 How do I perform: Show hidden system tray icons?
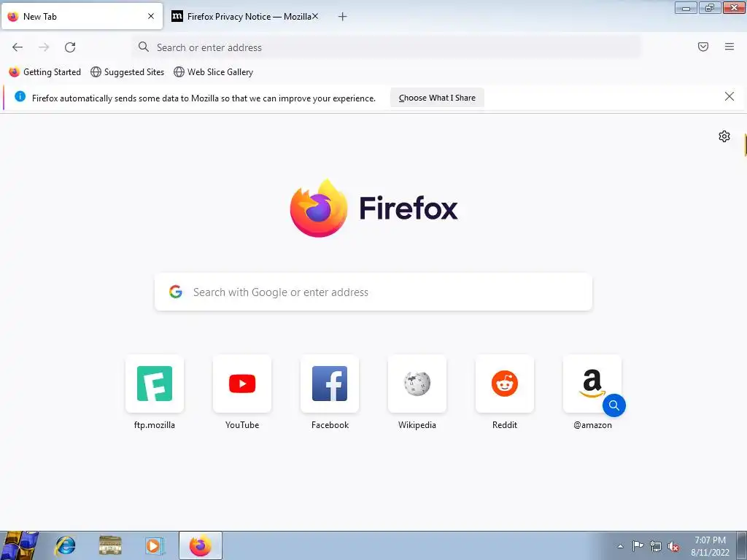[620, 546]
